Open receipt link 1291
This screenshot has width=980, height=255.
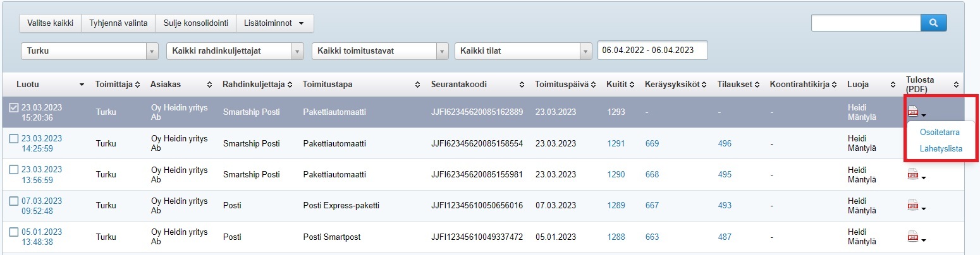[x=616, y=143]
